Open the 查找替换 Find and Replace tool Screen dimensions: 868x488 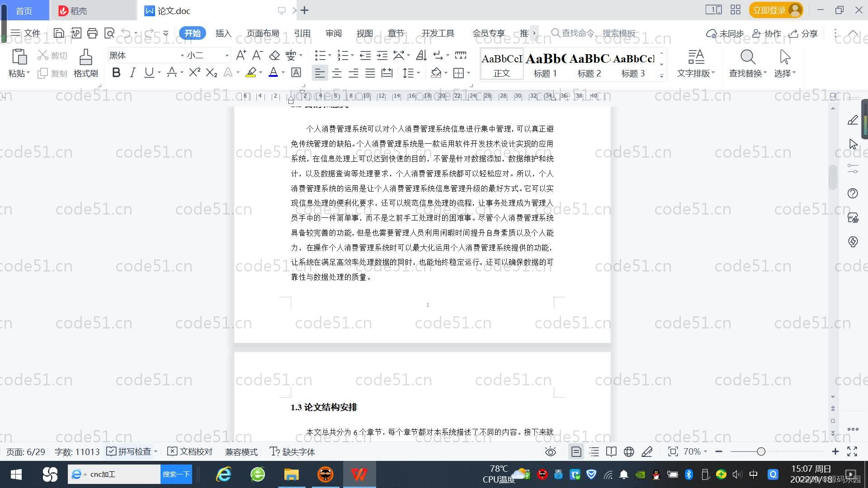(x=747, y=63)
